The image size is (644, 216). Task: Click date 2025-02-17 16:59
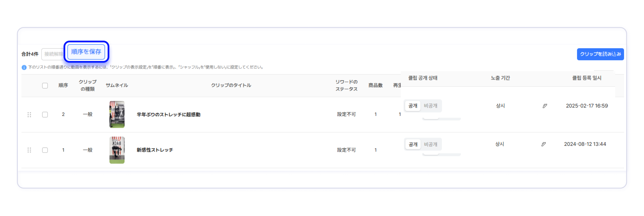tap(587, 106)
